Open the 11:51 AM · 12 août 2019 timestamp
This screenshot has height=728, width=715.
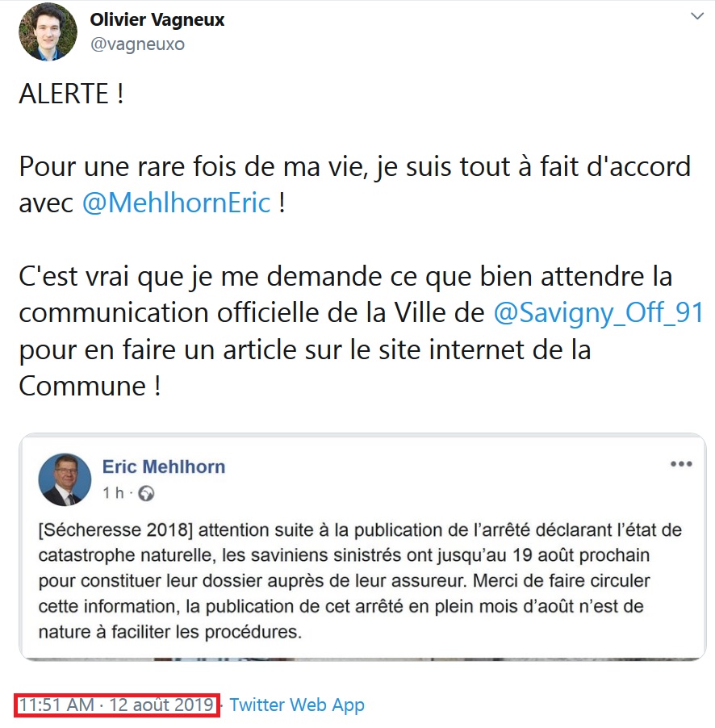[116, 705]
